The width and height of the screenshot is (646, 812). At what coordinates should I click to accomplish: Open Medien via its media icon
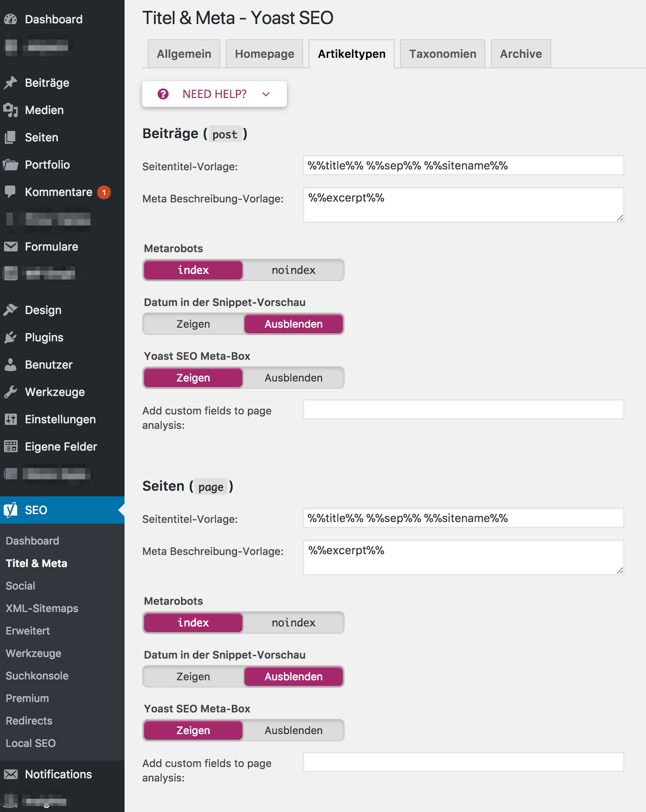tap(11, 110)
